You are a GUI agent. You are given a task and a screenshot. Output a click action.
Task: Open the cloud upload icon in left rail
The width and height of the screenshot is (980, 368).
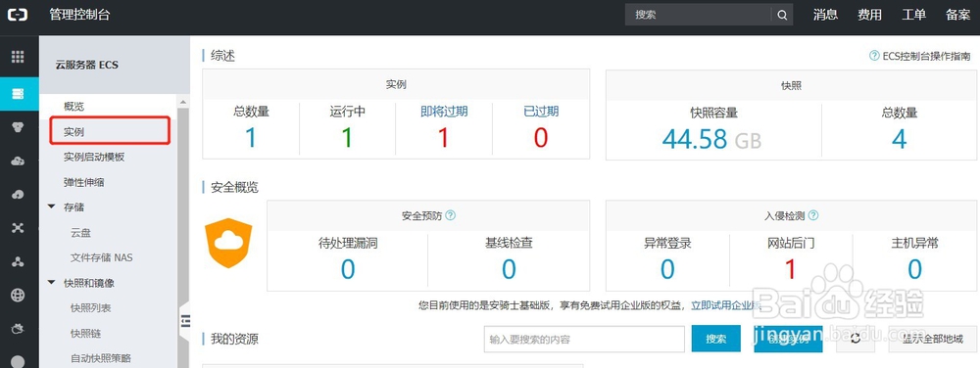(18, 161)
